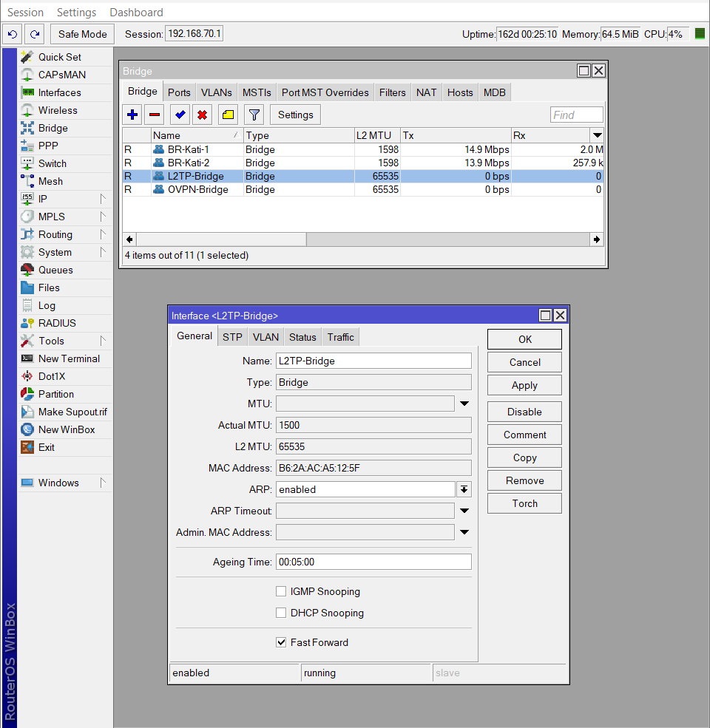Switch to the Ports tab
The height and width of the screenshot is (728, 710).
click(179, 92)
